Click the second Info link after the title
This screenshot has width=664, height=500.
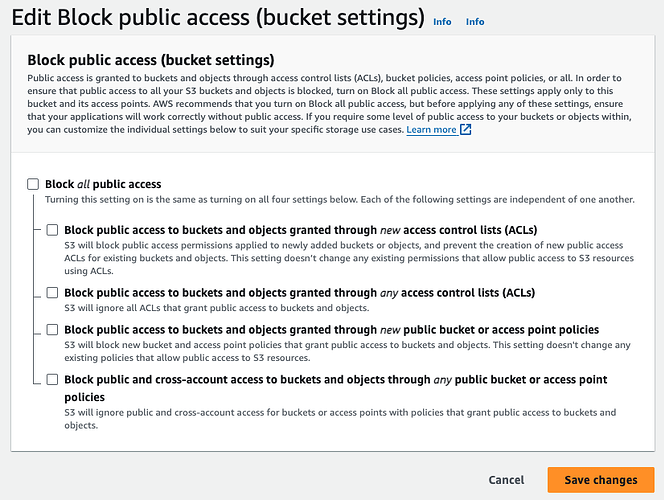pos(475,22)
